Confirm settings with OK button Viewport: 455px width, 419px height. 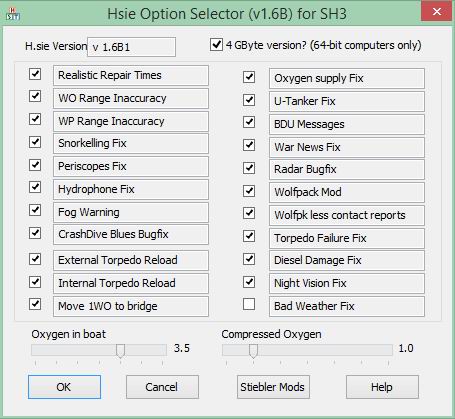[x=64, y=387]
